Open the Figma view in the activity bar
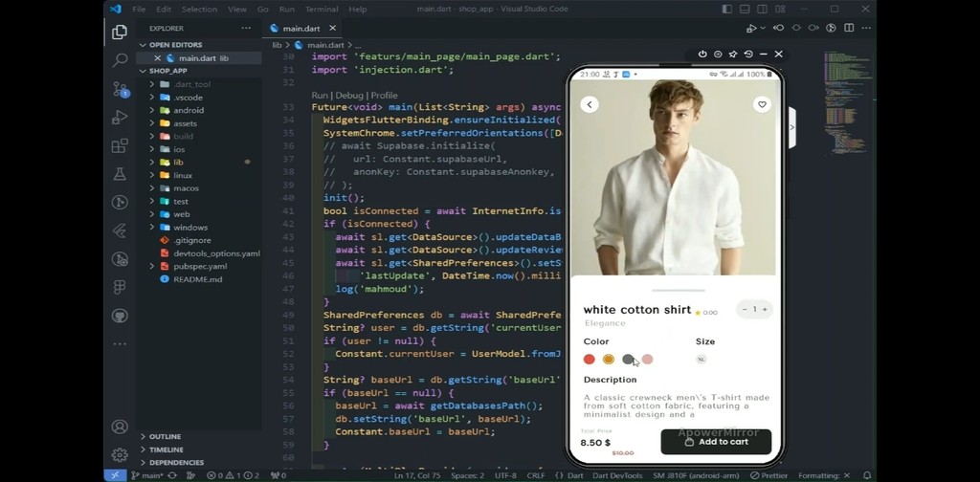Image resolution: width=980 pixels, height=482 pixels. 120,287
